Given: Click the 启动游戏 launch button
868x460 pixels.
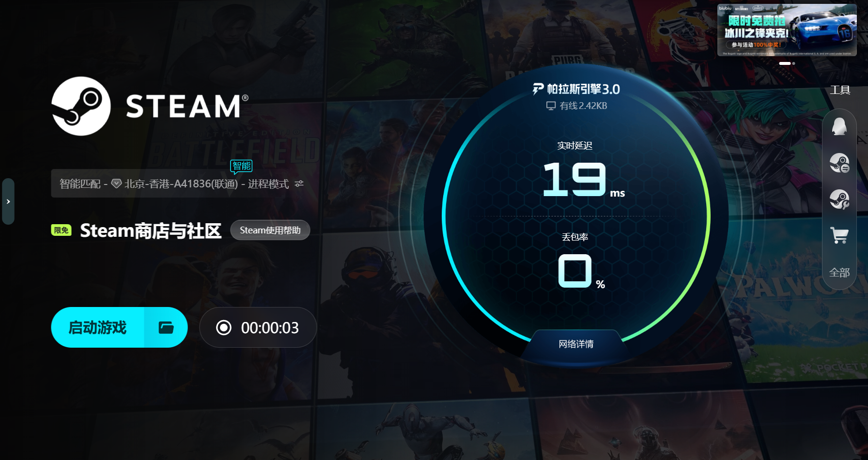Looking at the screenshot, I should (x=98, y=327).
